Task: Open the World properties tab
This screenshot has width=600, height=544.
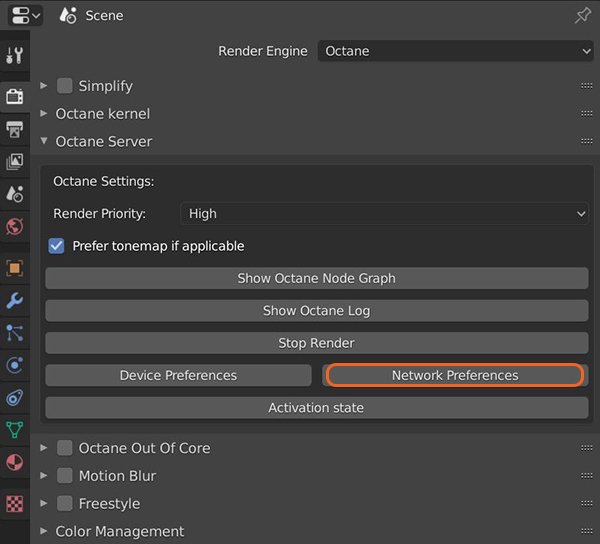Action: click(15, 226)
